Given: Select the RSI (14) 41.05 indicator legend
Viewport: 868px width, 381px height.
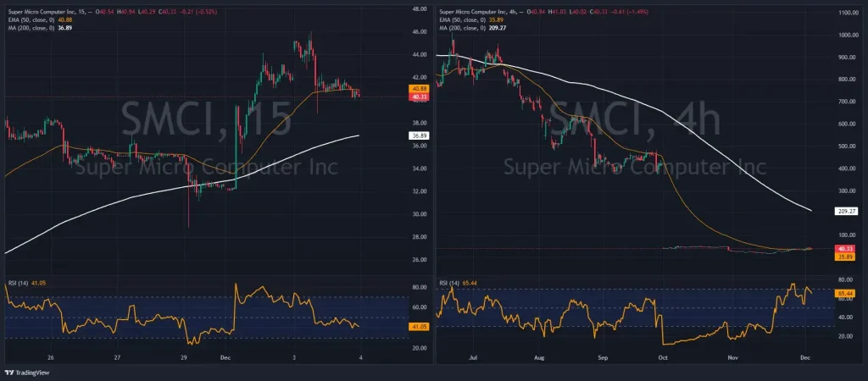Looking at the screenshot, I should point(25,283).
